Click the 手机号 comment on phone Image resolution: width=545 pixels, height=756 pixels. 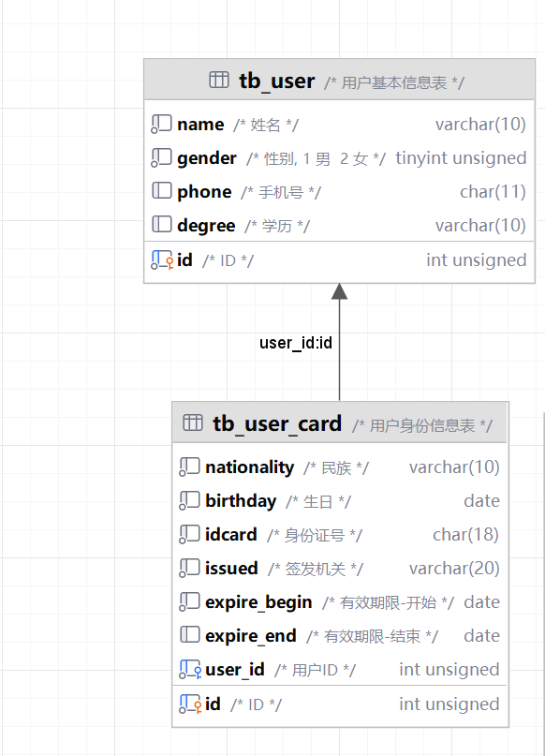[281, 193]
